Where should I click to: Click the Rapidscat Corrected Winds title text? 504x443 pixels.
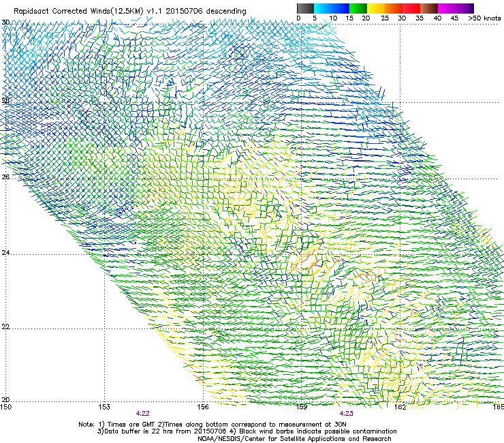pyautogui.click(x=130, y=12)
